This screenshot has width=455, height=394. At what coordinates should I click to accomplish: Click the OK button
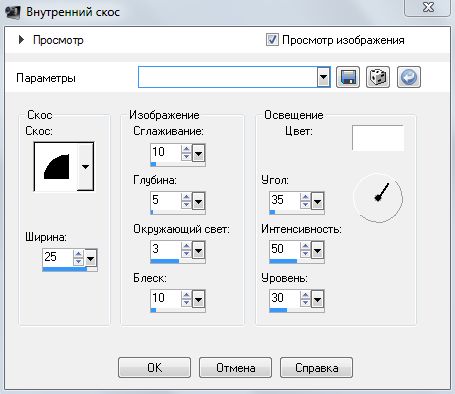click(154, 368)
